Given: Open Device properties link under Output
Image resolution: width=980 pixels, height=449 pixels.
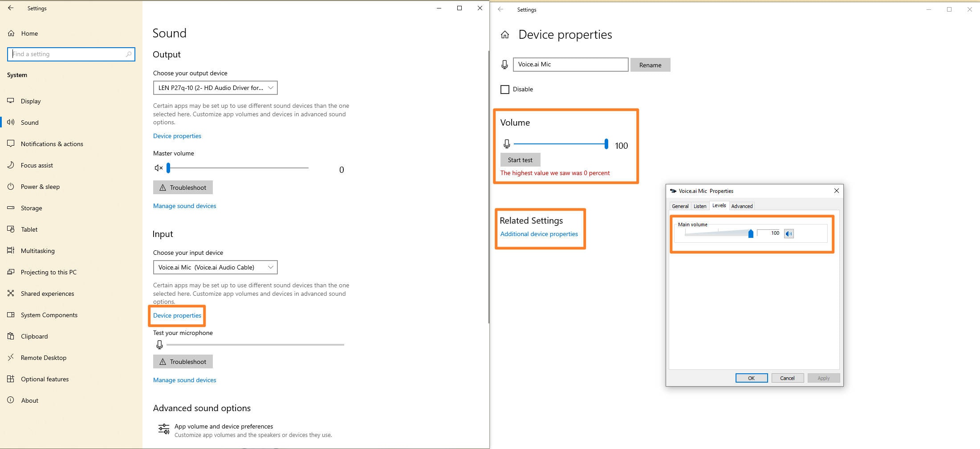Looking at the screenshot, I should pyautogui.click(x=177, y=136).
